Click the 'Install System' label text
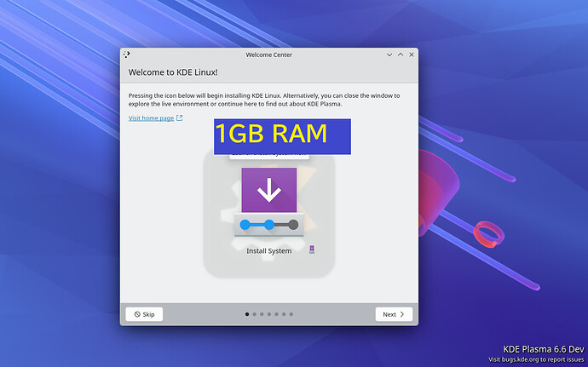Viewport: 588px width, 367px height. 269,251
